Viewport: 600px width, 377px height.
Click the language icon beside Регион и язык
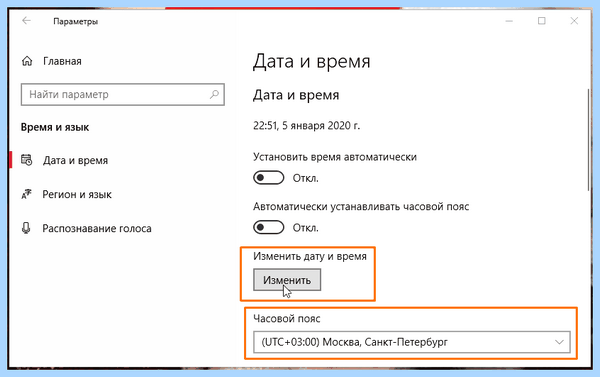[26, 194]
